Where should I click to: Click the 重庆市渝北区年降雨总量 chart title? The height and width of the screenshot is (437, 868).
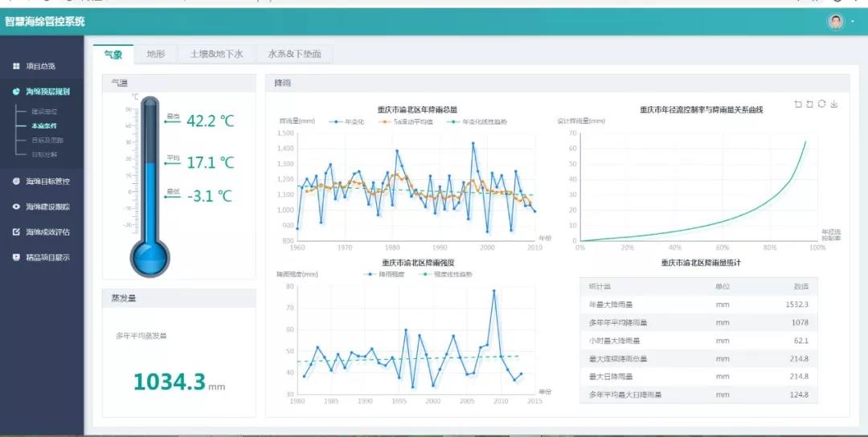[x=417, y=109]
